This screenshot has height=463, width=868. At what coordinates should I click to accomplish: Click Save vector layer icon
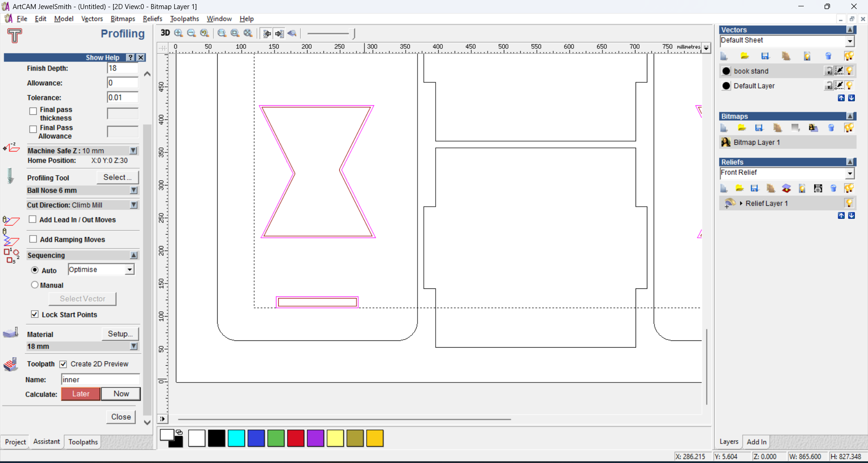(765, 56)
